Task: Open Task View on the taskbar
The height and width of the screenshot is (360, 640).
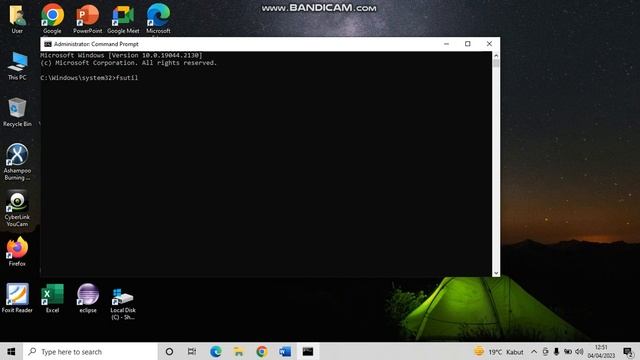Action: [192, 351]
